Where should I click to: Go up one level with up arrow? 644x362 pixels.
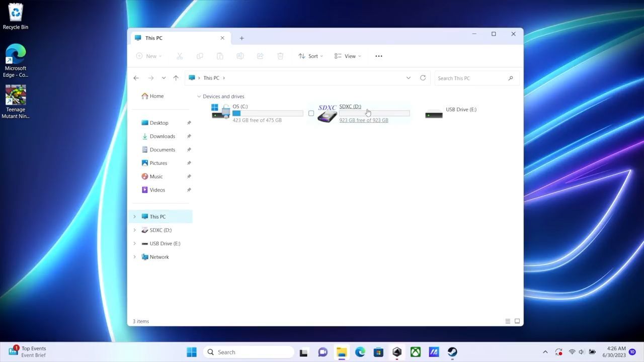pos(176,78)
